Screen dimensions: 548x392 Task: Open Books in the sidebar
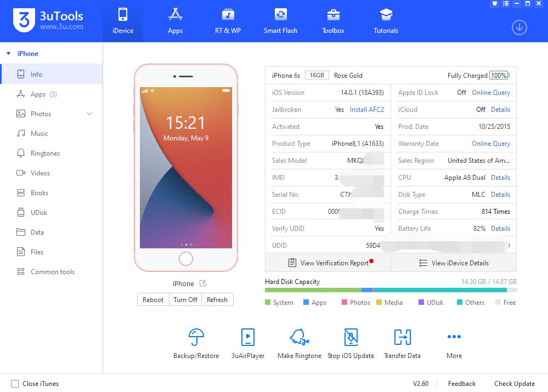[52, 192]
